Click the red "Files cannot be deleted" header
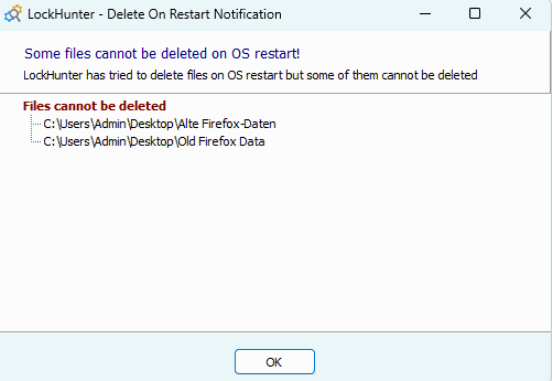Viewport: 552px width, 381px height. coord(94,106)
